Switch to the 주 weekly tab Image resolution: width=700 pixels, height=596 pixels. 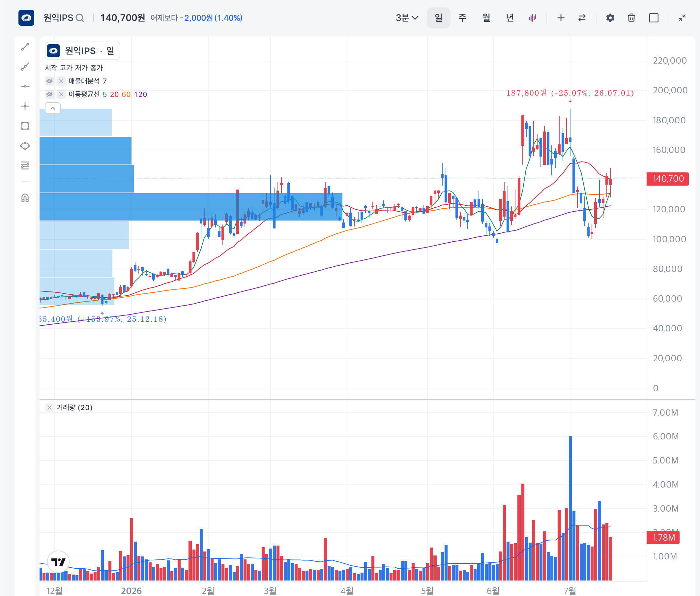(x=462, y=18)
